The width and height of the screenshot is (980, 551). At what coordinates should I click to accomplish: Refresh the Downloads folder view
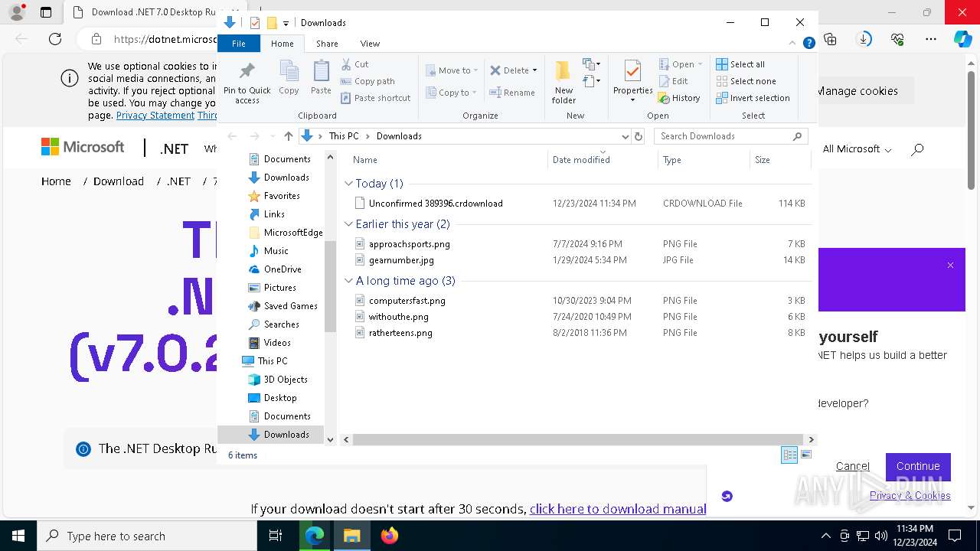click(639, 136)
